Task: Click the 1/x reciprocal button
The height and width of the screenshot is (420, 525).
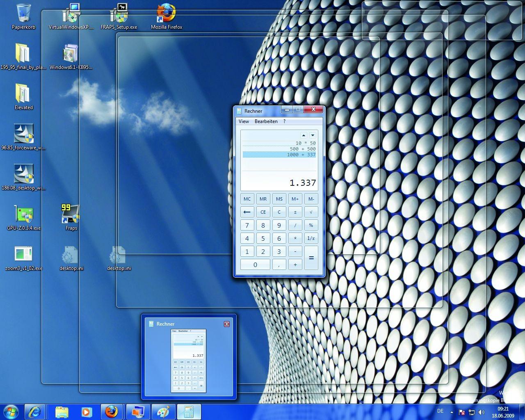Action: [311, 238]
